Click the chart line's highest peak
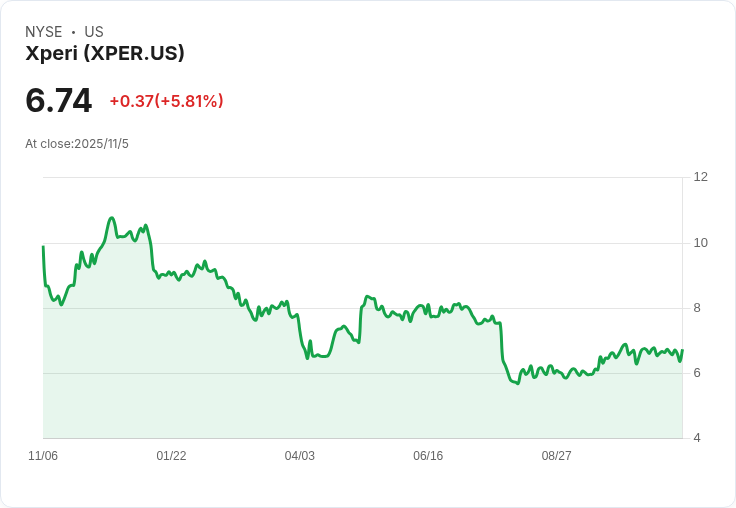This screenshot has height=508, width=736. pos(112,218)
